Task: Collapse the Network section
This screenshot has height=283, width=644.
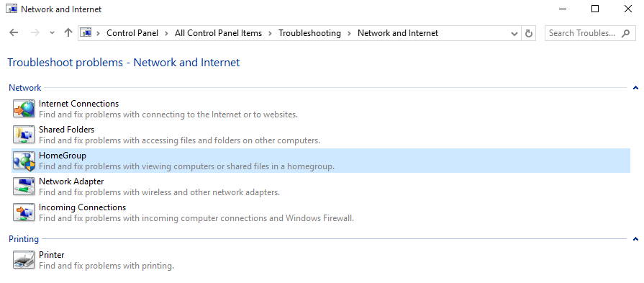Action: pos(635,87)
